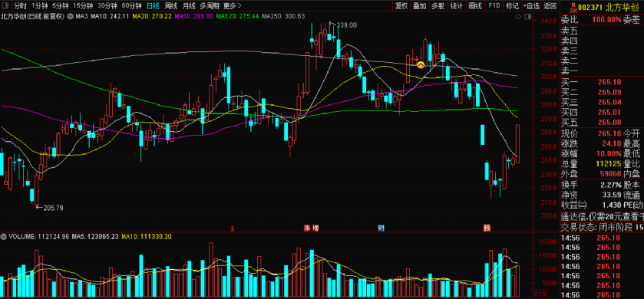Viewport: 644px width, 299px height.
Task: Switch chart to 日线 period
Action: point(154,5)
